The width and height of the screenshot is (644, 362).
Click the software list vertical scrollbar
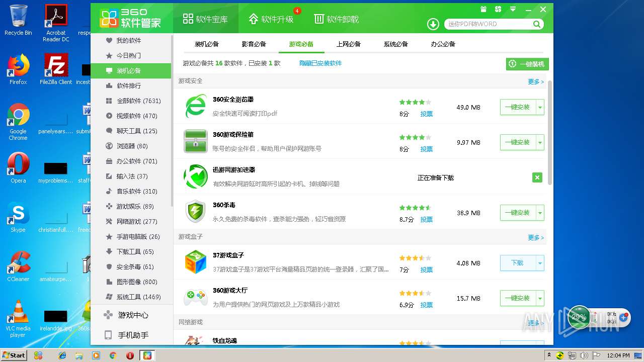[x=550, y=132]
